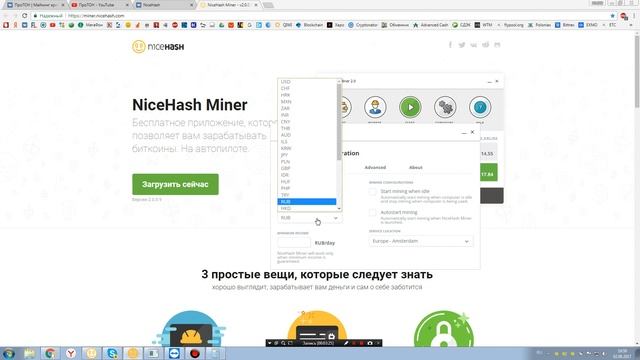Click the pencil icon on recording toolbar
The image size is (640, 360).
[x=346, y=343]
